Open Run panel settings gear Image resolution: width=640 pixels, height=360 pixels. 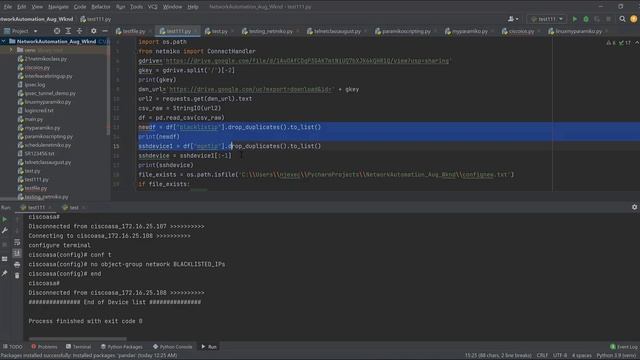tap(634, 207)
